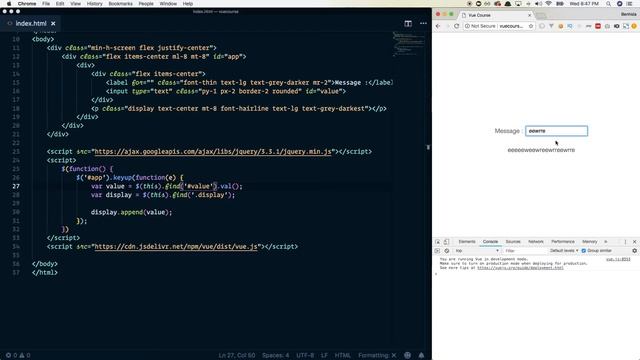Open the DevTools three-dot customize menu
This screenshot has width=640, height=360.
625,242
